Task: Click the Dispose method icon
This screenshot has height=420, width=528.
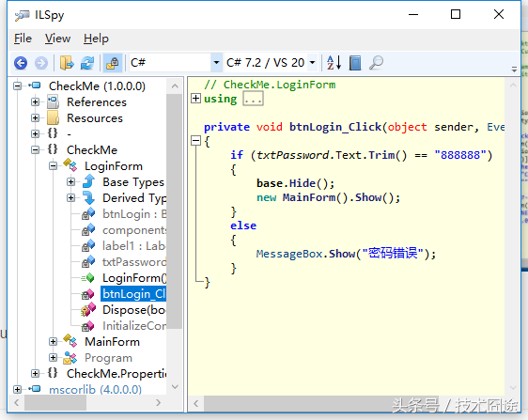Action: [x=88, y=310]
